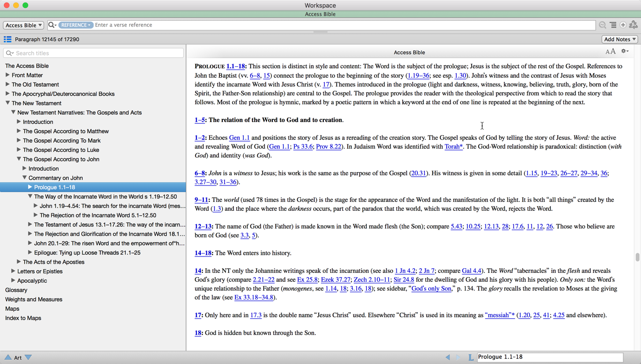Open the REFERENCE search-type dropdown
641x364 pixels.
click(75, 25)
